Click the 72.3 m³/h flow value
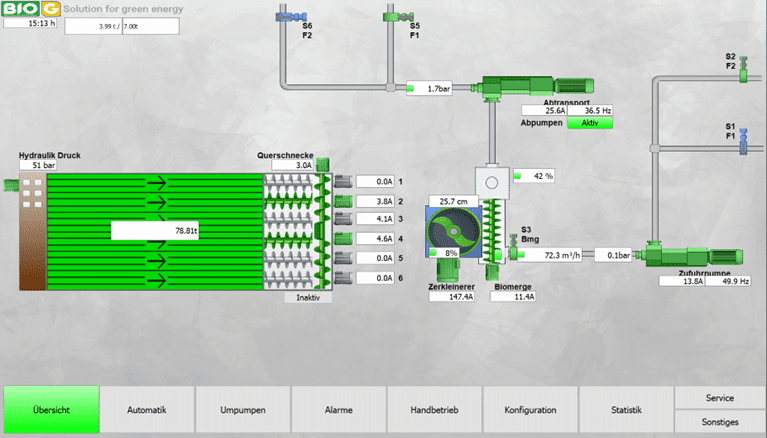This screenshot has width=767, height=438. (x=550, y=255)
